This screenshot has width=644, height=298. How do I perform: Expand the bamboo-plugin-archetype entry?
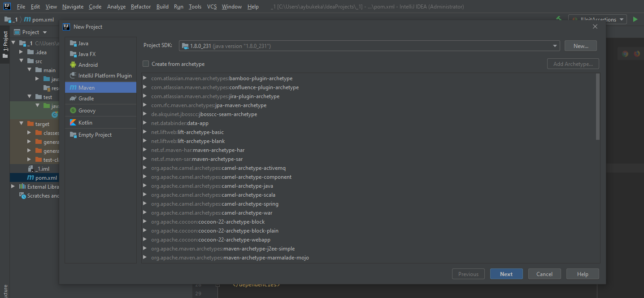[x=145, y=78]
